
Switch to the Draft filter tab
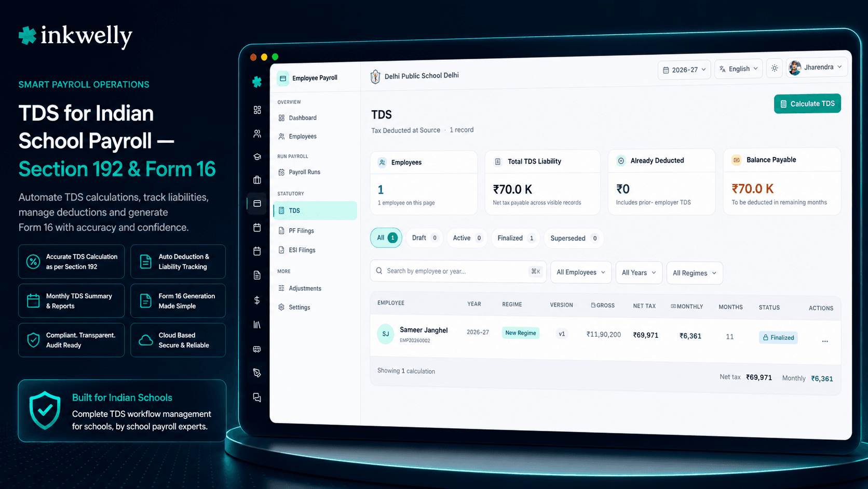[425, 238]
